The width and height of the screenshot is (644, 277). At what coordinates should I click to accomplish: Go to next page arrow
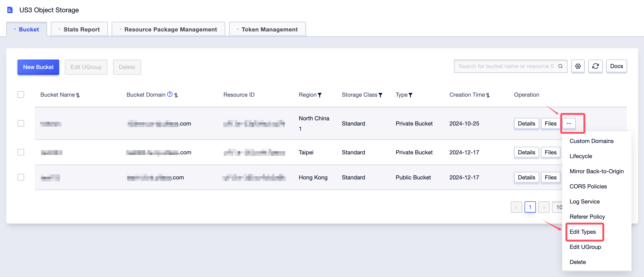tap(544, 207)
